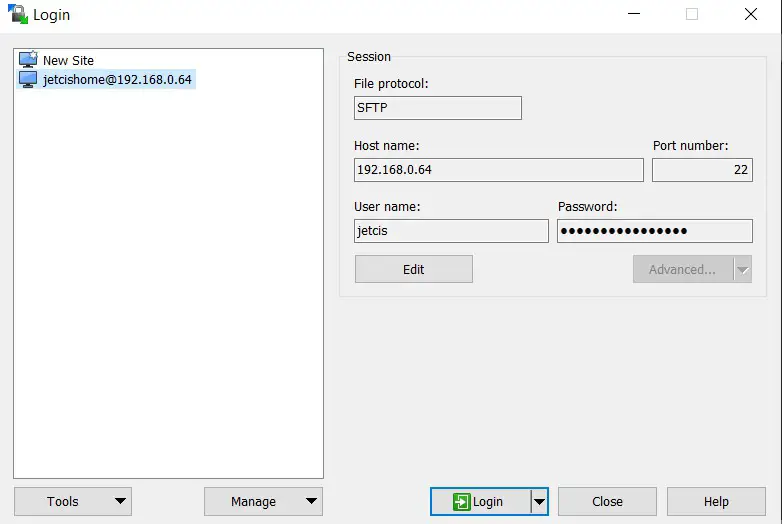Close the Login dialog with X

tap(750, 14)
